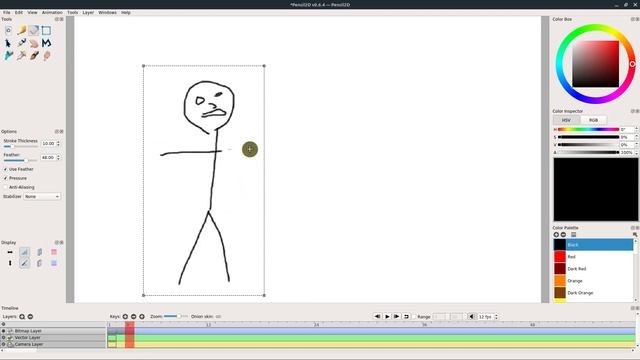Add a keyframe with Keys plus
Screen dimensions: 640x360
[x=125, y=316]
